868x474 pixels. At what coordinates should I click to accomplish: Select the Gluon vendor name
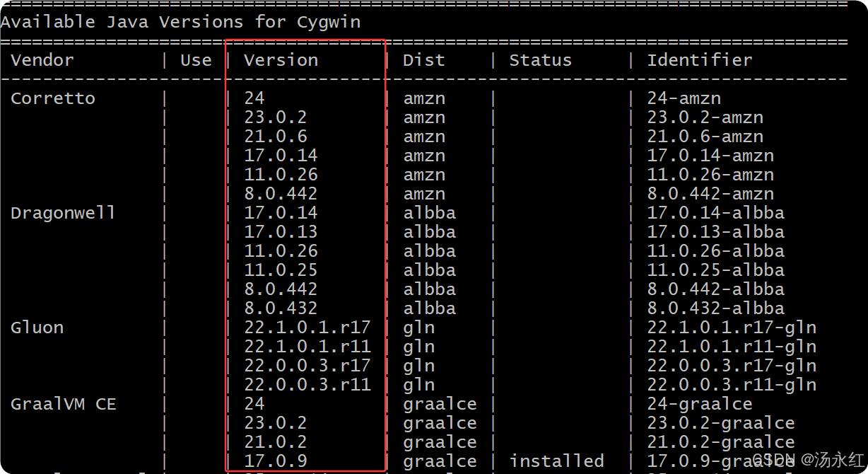pos(37,328)
